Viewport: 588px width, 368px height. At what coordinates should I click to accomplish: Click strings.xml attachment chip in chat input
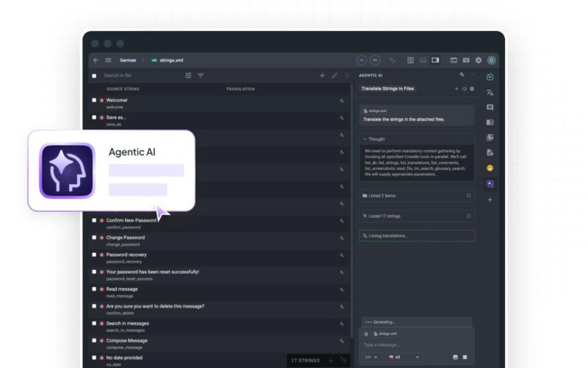point(385,333)
